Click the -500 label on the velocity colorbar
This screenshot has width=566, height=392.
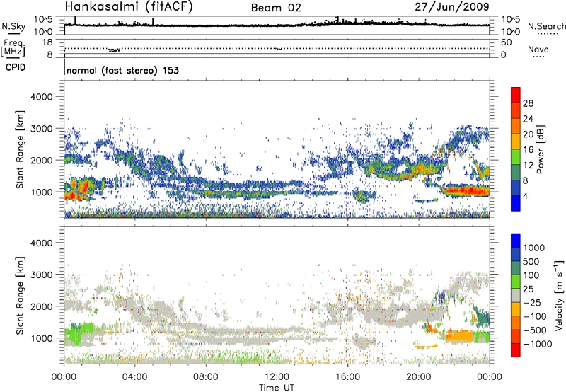point(535,330)
